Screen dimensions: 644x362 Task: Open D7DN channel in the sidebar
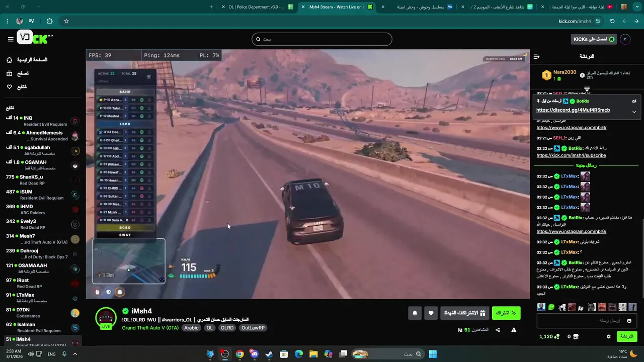(43, 313)
